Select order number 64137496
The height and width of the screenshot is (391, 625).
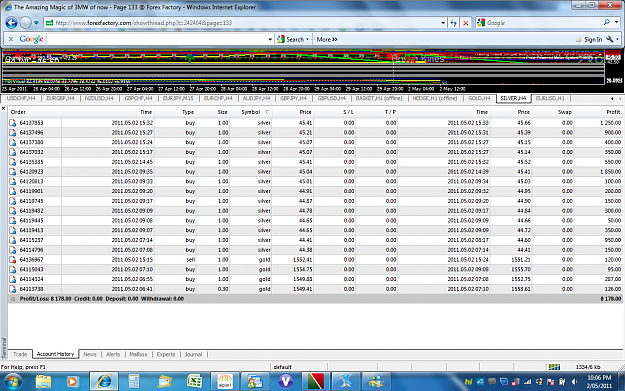click(x=31, y=133)
